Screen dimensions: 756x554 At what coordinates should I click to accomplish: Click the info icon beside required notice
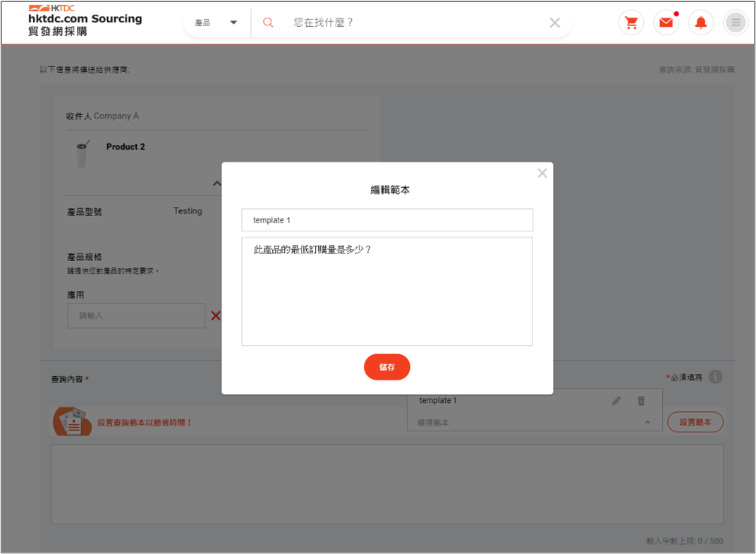(715, 377)
